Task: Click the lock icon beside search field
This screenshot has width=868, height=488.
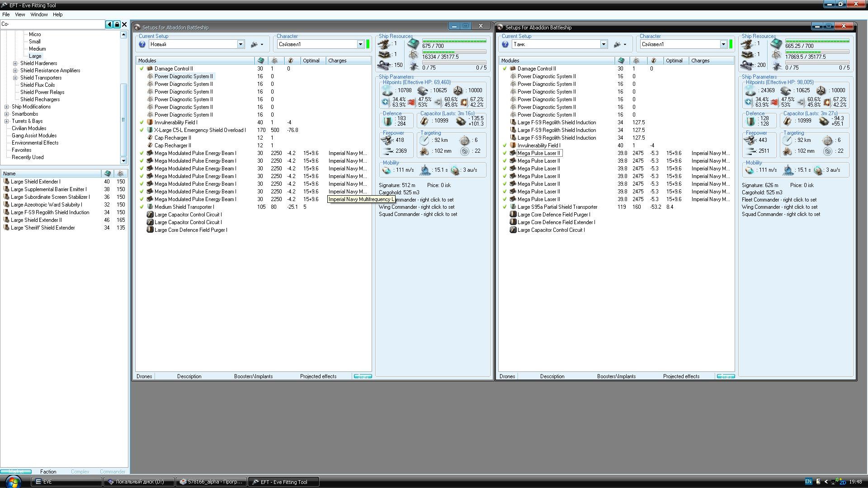Action: (117, 24)
